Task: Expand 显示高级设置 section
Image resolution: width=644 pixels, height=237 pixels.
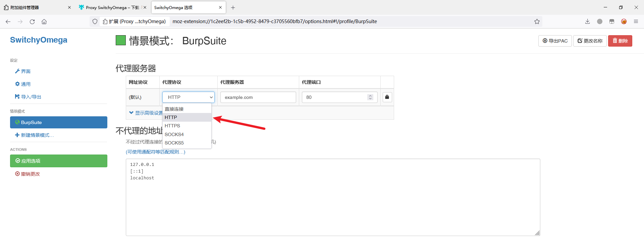Action: pyautogui.click(x=146, y=113)
